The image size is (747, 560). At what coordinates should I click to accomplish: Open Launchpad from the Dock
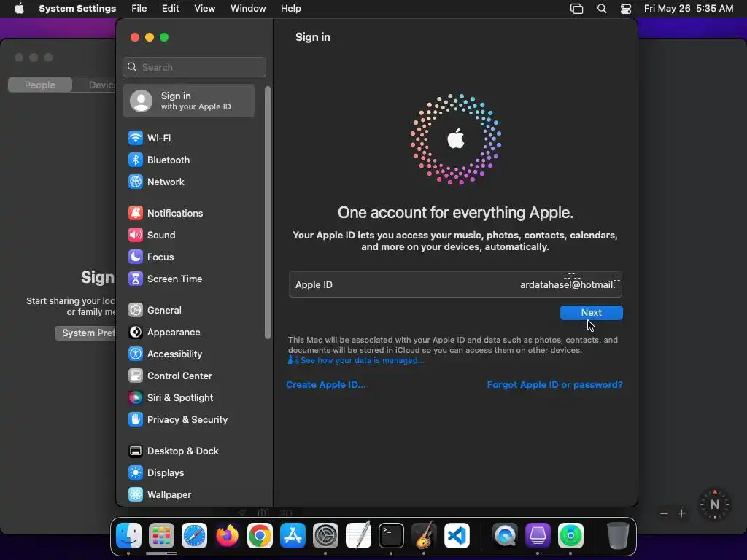(x=161, y=536)
